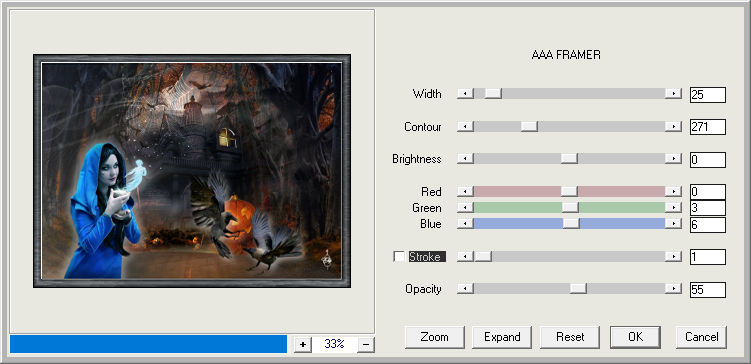This screenshot has height=364, width=751.
Task: Click the Contour slider thumb
Action: click(x=529, y=126)
